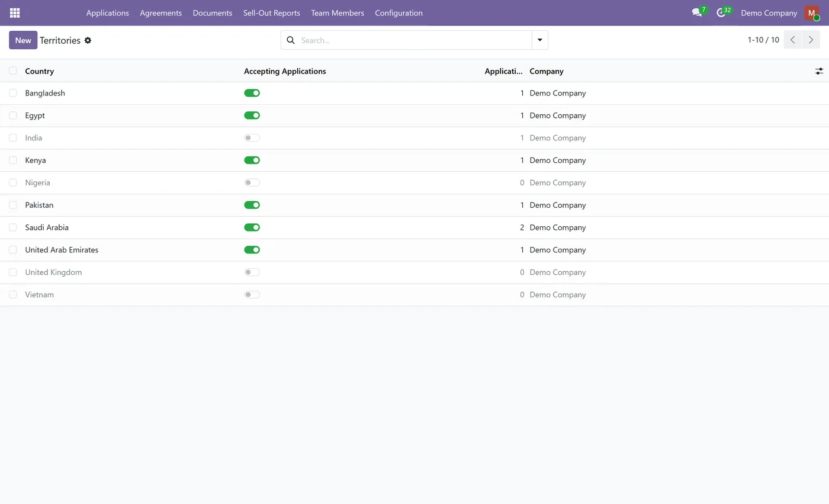Enable accepting applications for United Kingdom
This screenshot has width=829, height=504.
pyautogui.click(x=252, y=272)
